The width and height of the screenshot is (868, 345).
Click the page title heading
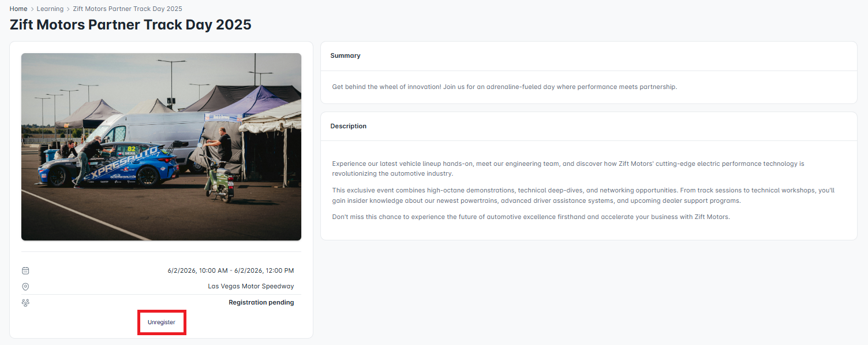(130, 25)
